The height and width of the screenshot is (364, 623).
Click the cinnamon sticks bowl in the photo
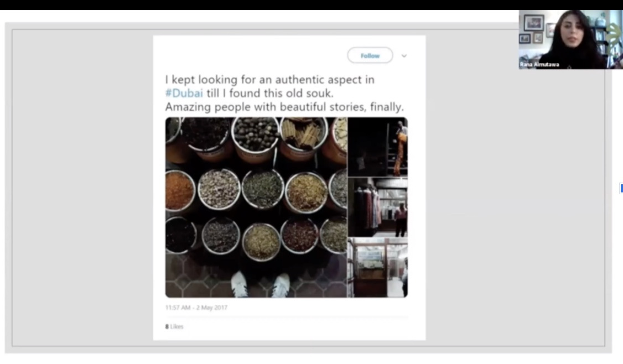(304, 134)
